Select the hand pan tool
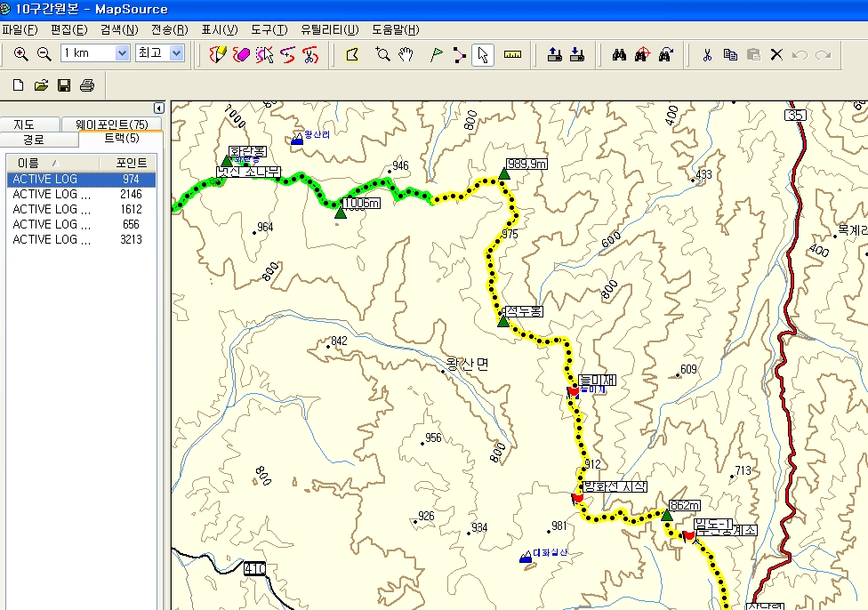Viewport: 868px width, 610px height. (x=406, y=54)
